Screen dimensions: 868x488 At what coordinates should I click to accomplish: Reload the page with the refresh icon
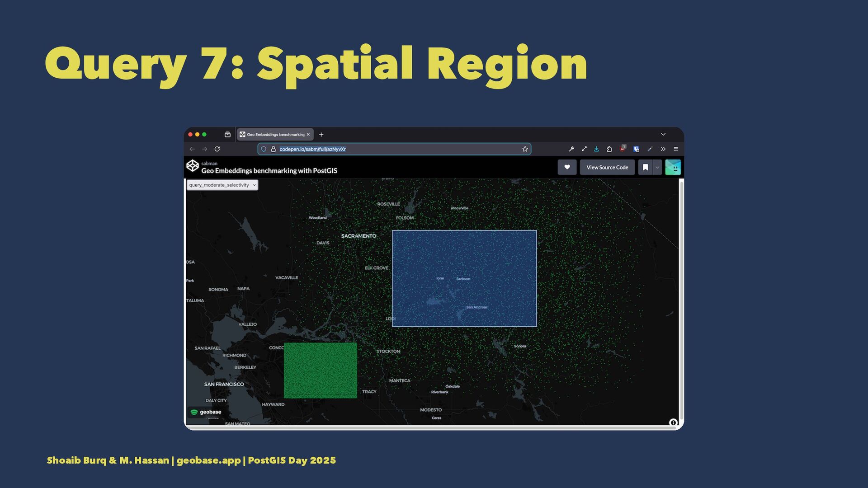click(x=217, y=149)
